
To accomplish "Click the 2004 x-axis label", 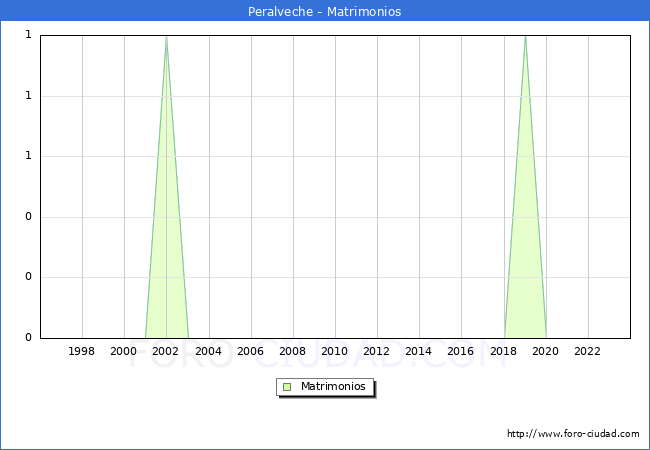I will point(208,351).
